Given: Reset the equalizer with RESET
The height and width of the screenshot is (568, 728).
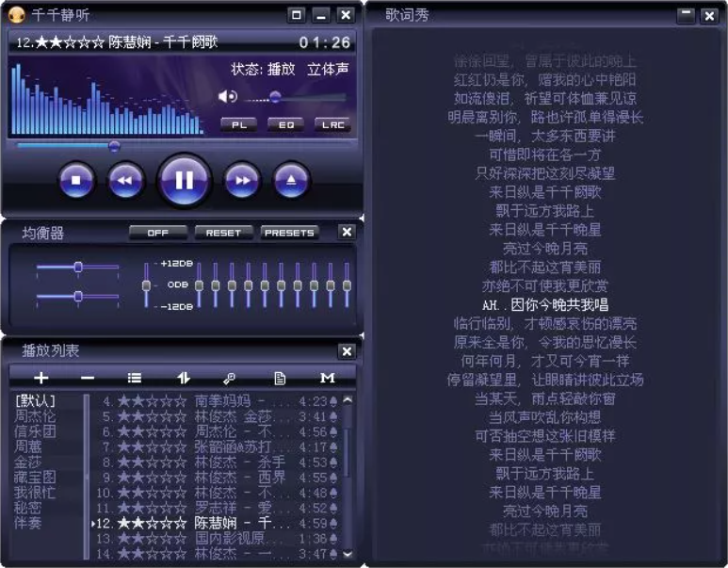Looking at the screenshot, I should pos(223,233).
